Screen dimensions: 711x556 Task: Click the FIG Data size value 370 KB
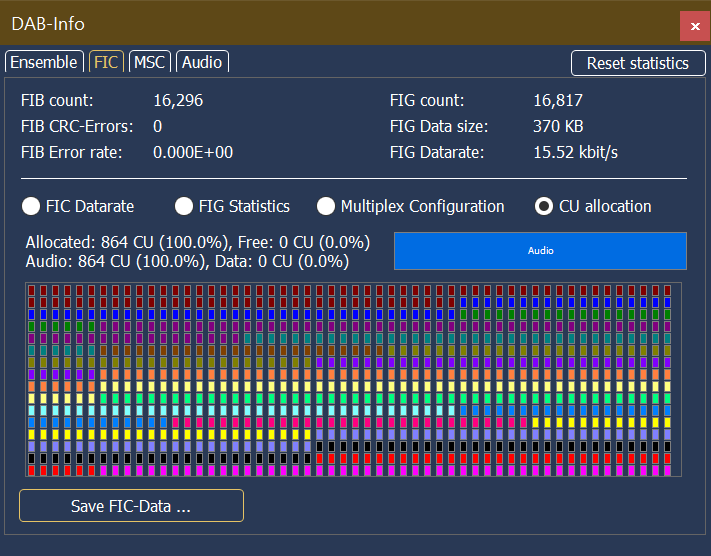(558, 126)
